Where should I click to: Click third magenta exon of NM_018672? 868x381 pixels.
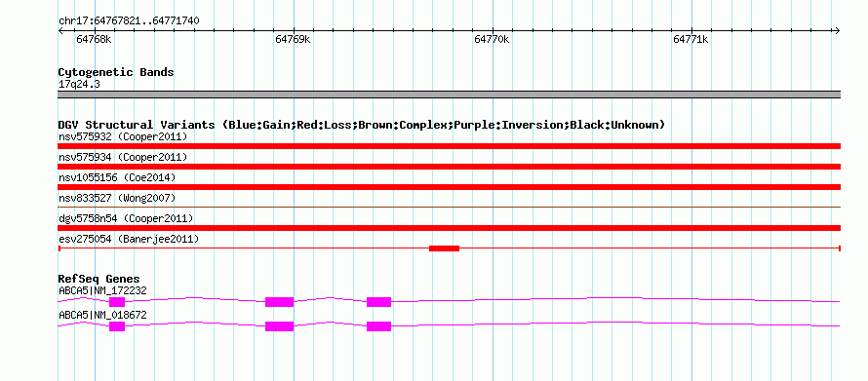tap(379, 326)
